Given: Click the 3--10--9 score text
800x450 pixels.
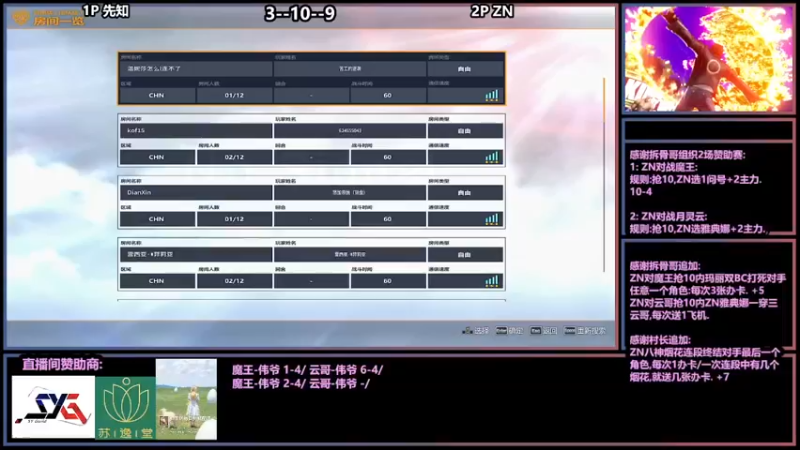Looking at the screenshot, I should (x=300, y=13).
